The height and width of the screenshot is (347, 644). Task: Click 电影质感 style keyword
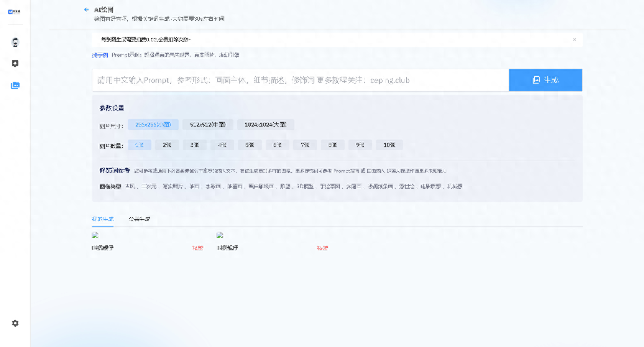tap(431, 186)
